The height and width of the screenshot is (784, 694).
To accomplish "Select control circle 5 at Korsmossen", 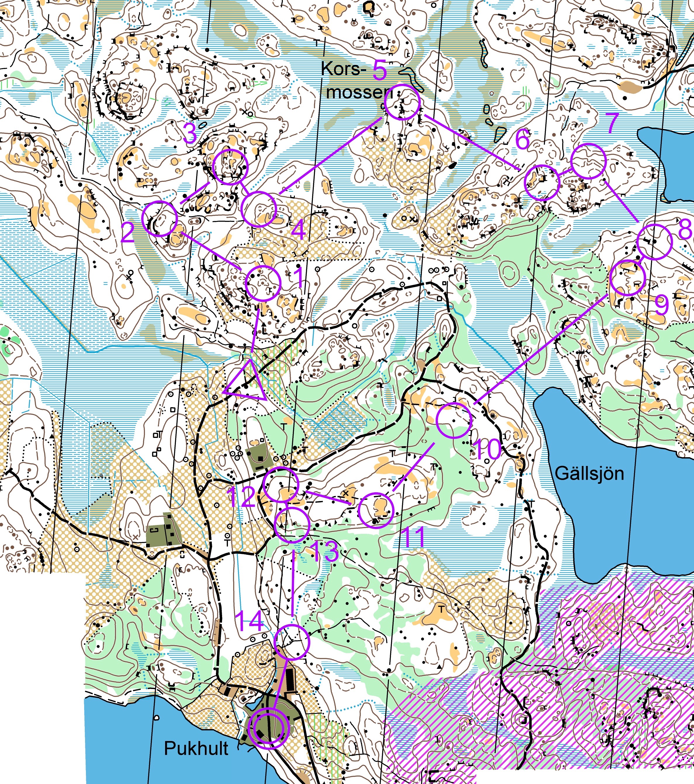I will [403, 102].
